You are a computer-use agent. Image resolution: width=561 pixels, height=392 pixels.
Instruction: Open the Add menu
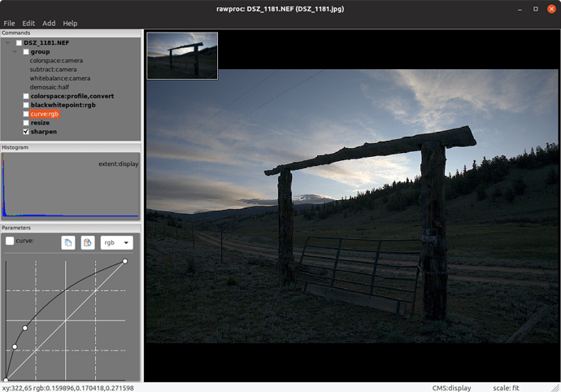coord(49,23)
